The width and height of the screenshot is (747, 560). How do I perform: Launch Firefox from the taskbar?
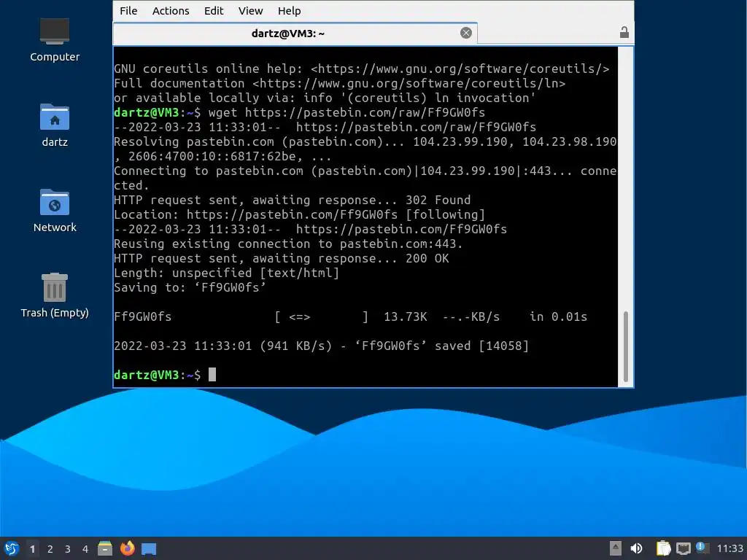click(x=127, y=548)
